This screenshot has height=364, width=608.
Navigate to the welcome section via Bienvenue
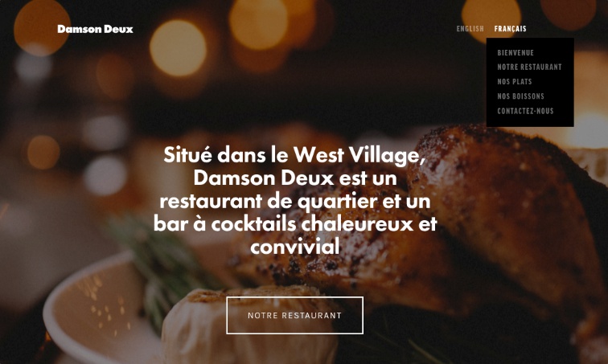pyautogui.click(x=516, y=53)
